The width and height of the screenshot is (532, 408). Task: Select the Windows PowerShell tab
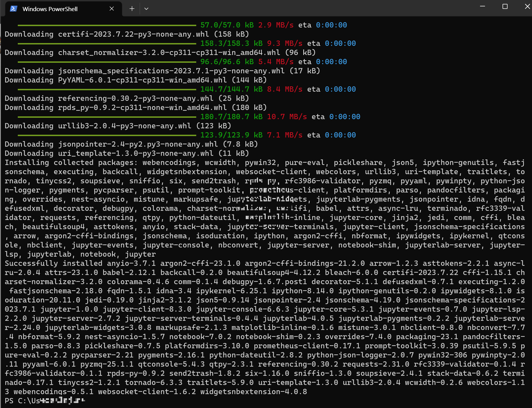63,9
